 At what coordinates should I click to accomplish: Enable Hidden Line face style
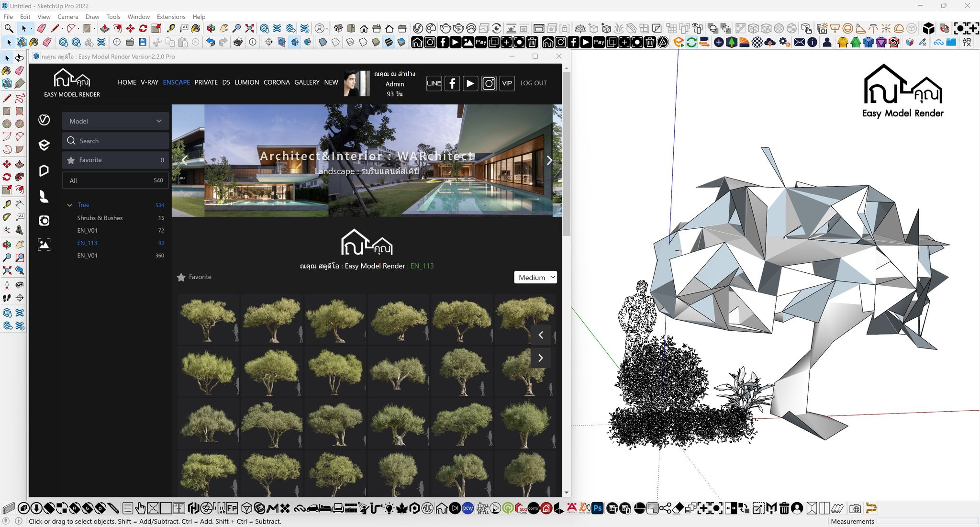pos(363,42)
